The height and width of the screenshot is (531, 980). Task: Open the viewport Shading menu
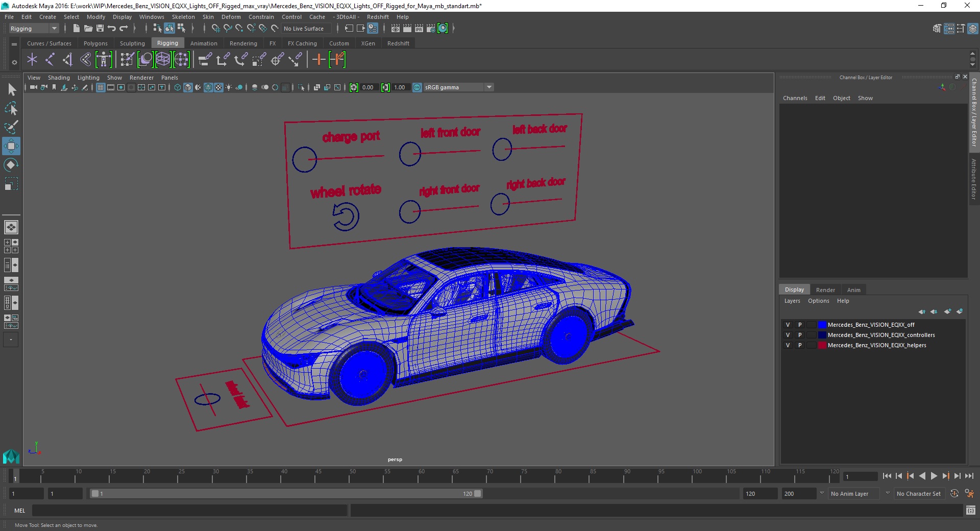tap(59, 78)
